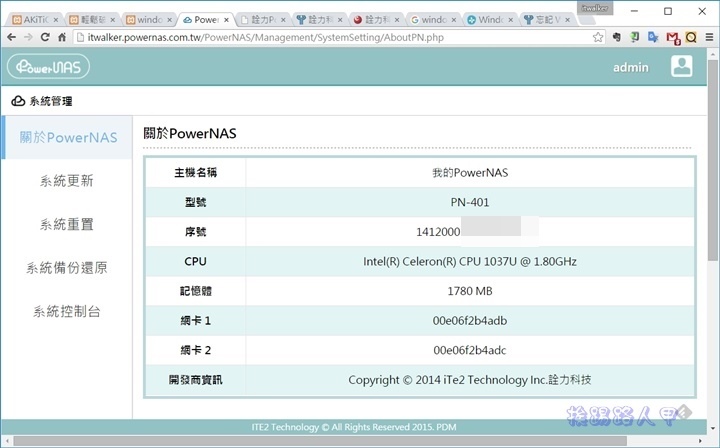The image size is (720, 448).
Task: Click the itwalker profile button in title bar
Action: (x=595, y=8)
